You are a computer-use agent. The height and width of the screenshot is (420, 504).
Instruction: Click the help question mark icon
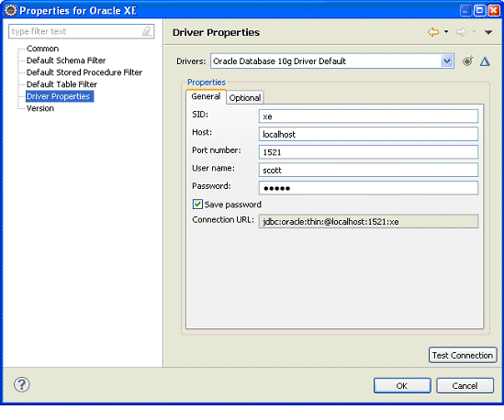tap(21, 384)
